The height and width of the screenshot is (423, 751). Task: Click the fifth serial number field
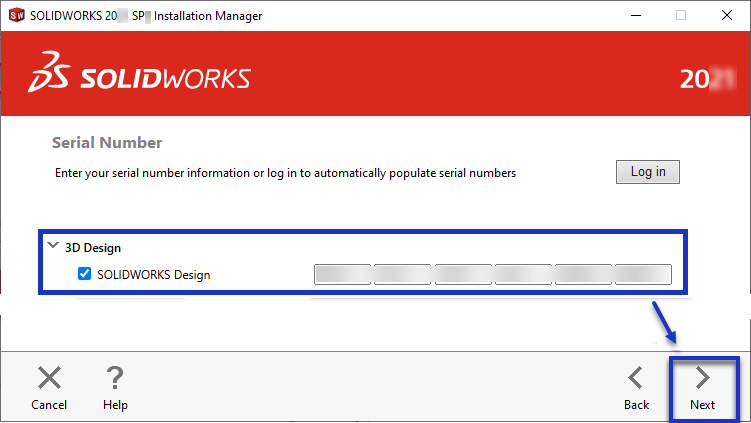(583, 274)
